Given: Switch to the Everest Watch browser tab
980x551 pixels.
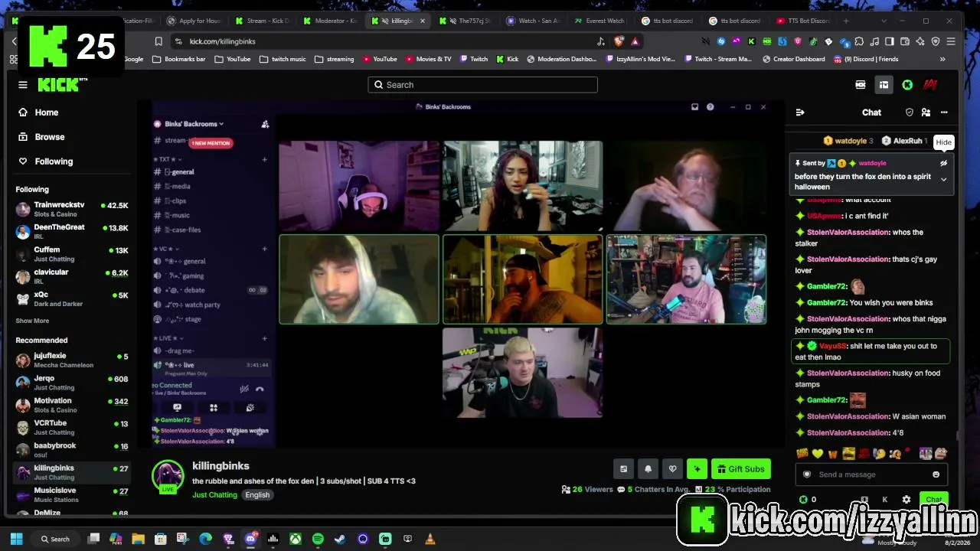Looking at the screenshot, I should pos(600,21).
